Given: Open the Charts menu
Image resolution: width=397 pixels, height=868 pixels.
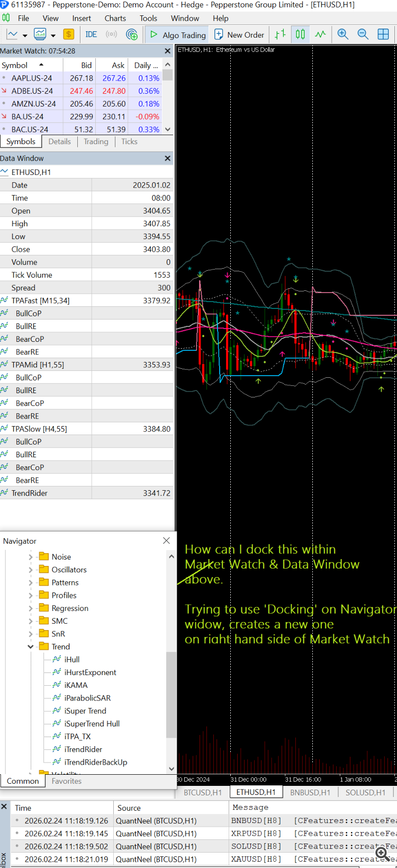Looking at the screenshot, I should pos(115,18).
